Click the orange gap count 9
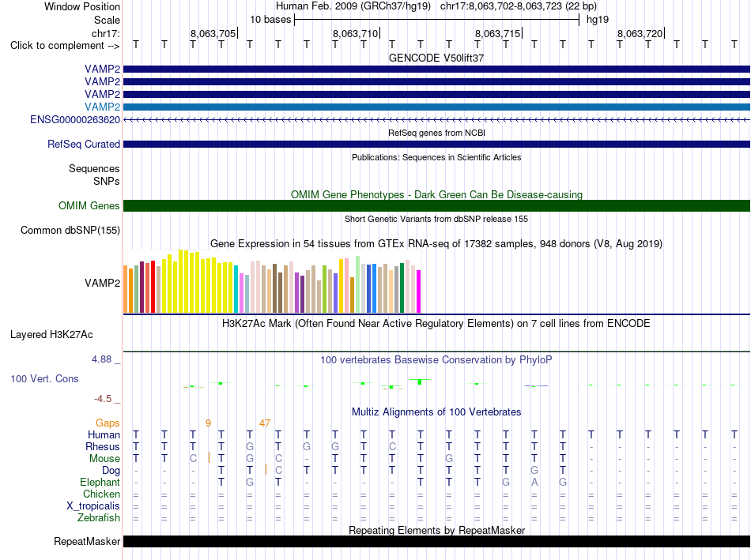751x560 pixels. coord(208,423)
